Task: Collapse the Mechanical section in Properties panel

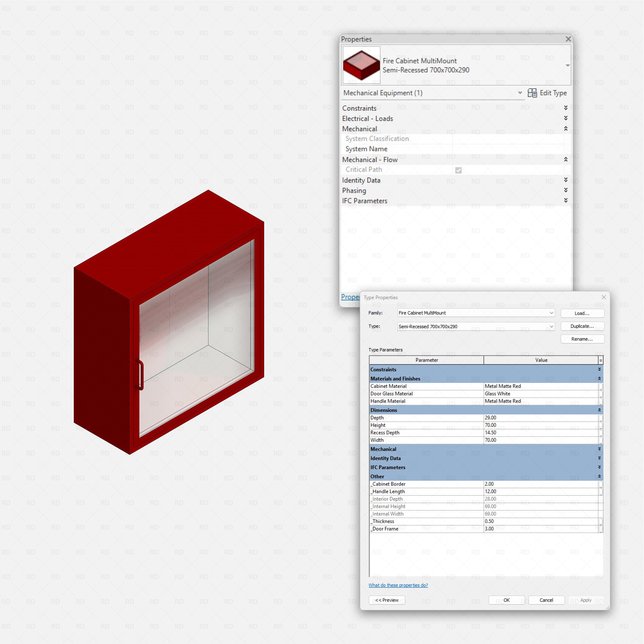Action: [566, 128]
